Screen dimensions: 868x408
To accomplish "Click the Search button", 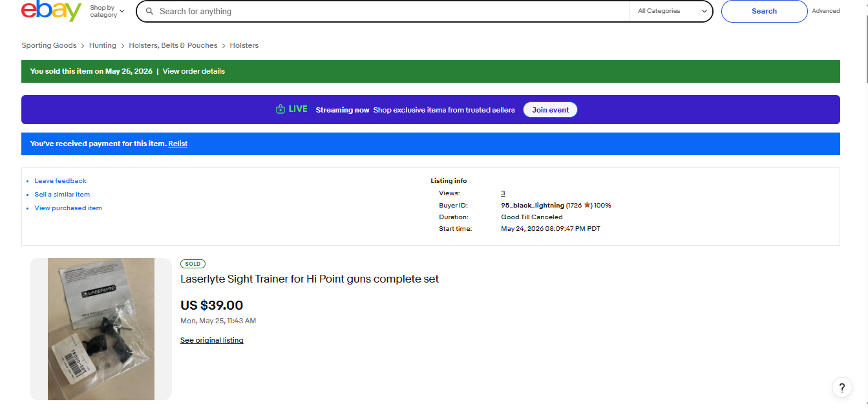I will point(764,11).
